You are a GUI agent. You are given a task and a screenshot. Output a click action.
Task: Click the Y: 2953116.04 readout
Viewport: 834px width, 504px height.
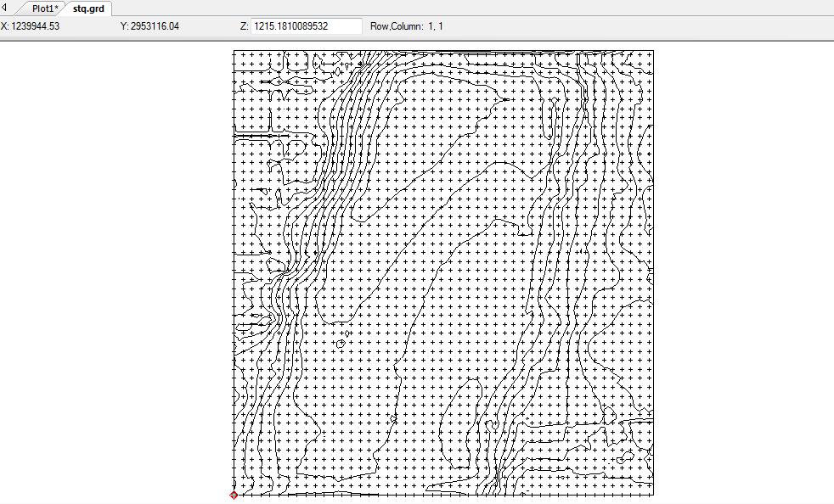tap(149, 26)
